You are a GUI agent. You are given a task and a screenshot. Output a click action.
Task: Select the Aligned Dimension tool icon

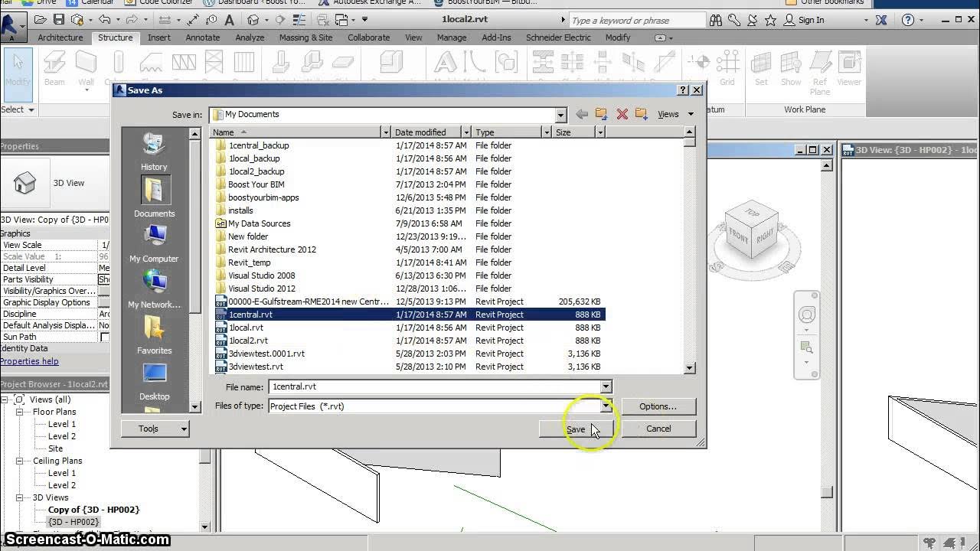coord(192,20)
